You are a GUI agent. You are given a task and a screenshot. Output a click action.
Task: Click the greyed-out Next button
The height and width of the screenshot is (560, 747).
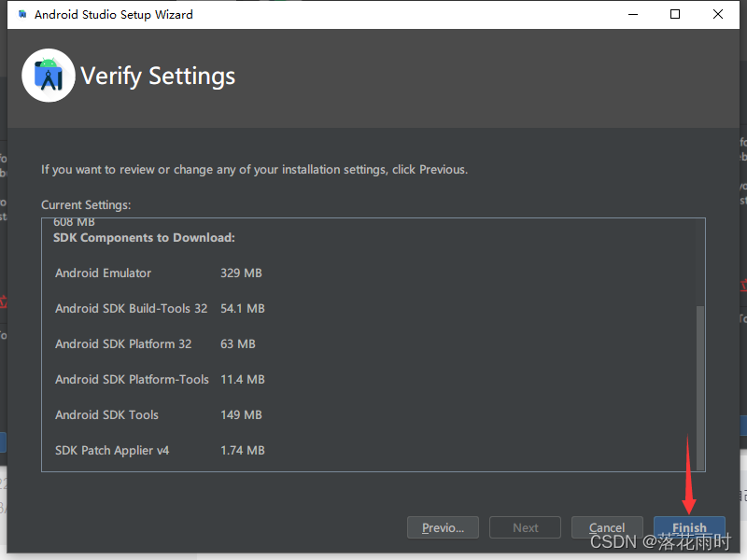(x=525, y=527)
